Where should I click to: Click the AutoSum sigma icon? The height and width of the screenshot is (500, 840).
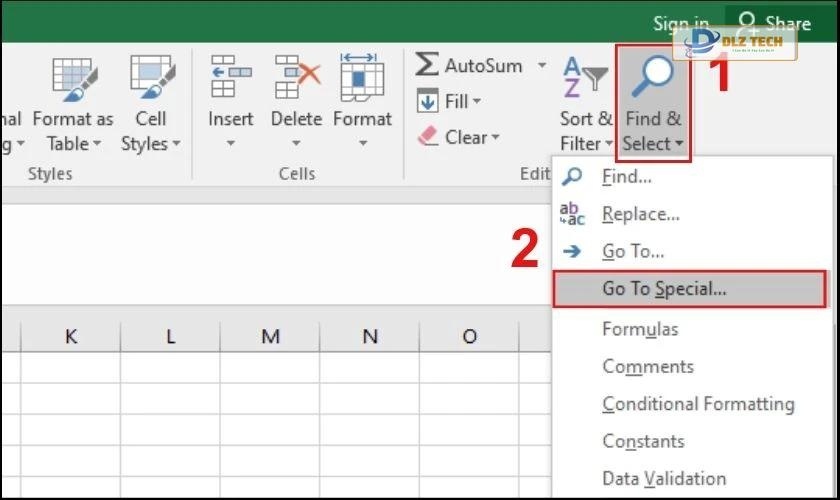pyautogui.click(x=427, y=65)
